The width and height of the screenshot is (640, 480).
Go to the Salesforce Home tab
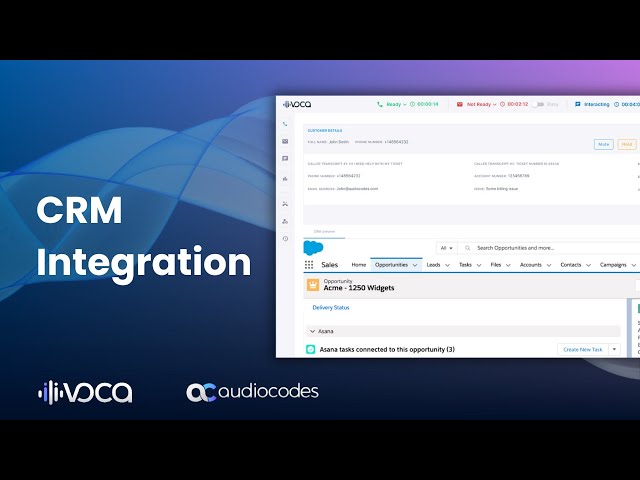(x=359, y=265)
